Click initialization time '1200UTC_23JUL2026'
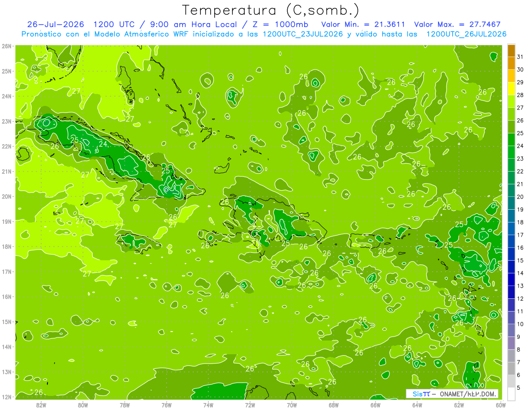Screen dimensions: 532x411 pyautogui.click(x=303, y=34)
